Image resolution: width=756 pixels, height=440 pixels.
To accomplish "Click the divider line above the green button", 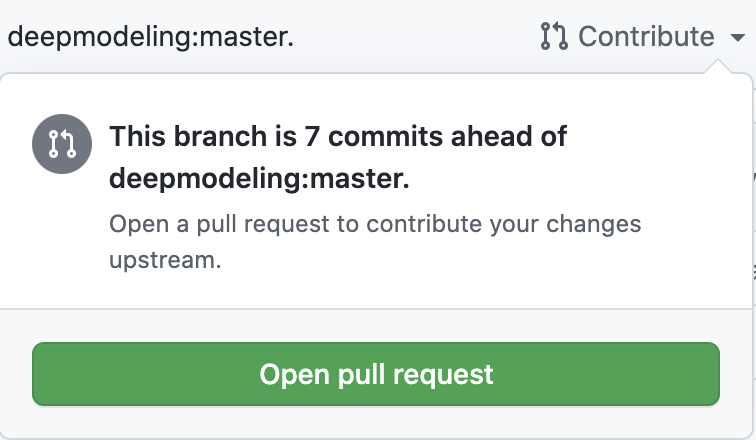I will pos(378,309).
